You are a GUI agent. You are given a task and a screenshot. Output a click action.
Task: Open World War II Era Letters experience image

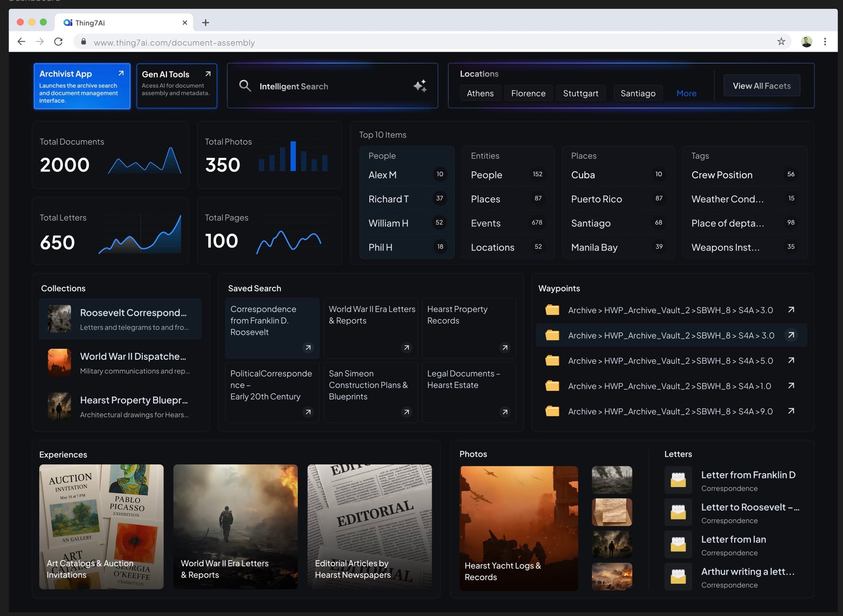(x=235, y=527)
